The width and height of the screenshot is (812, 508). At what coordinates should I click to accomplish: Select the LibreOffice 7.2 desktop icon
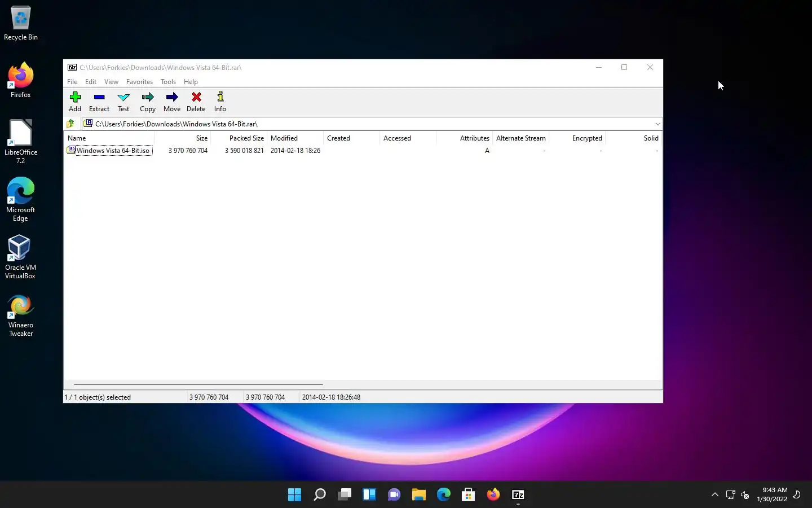(x=21, y=142)
